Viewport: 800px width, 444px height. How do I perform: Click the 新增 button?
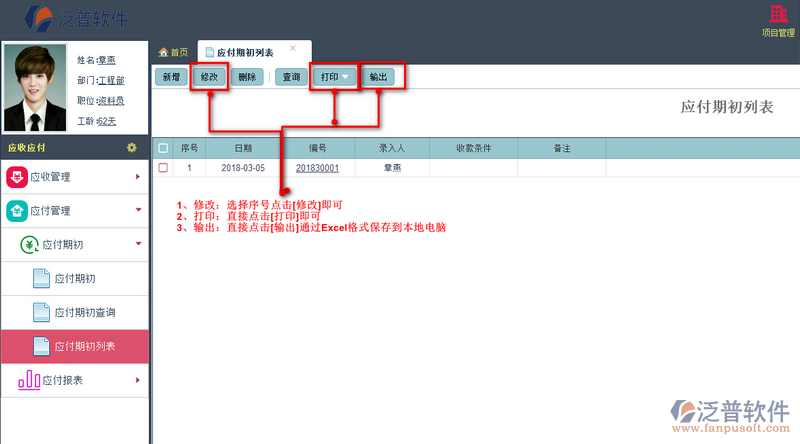click(x=171, y=77)
